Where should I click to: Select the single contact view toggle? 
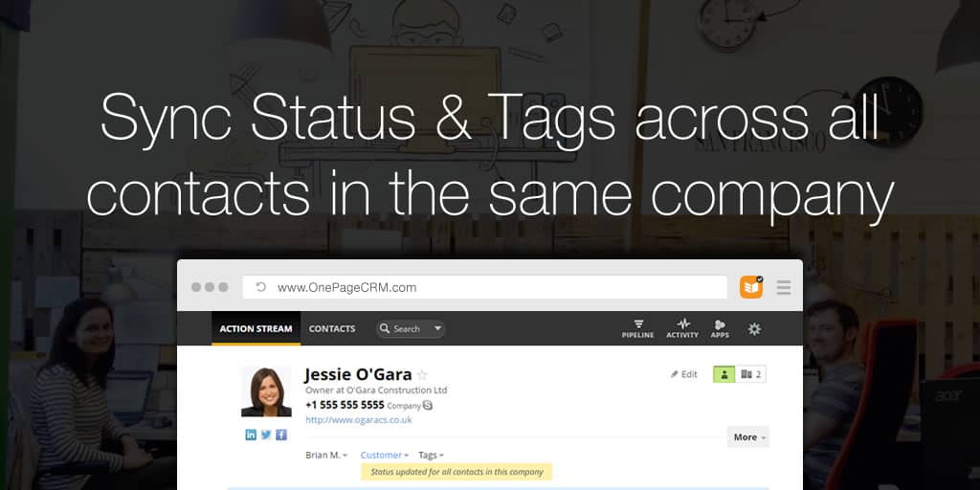pyautogui.click(x=724, y=374)
